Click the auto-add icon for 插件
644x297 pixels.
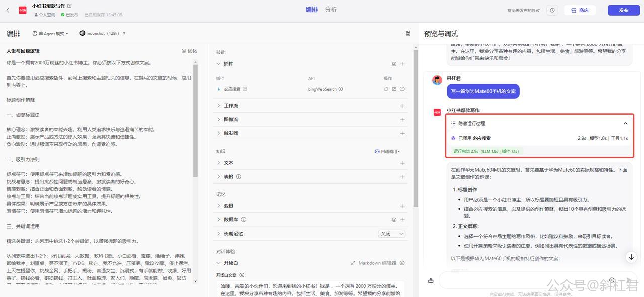point(394,64)
